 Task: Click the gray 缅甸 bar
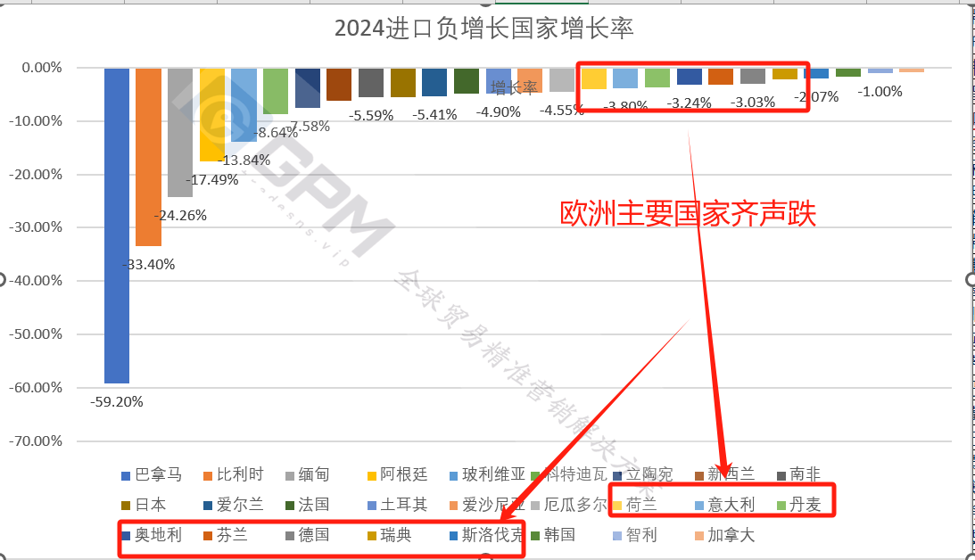click(x=180, y=132)
